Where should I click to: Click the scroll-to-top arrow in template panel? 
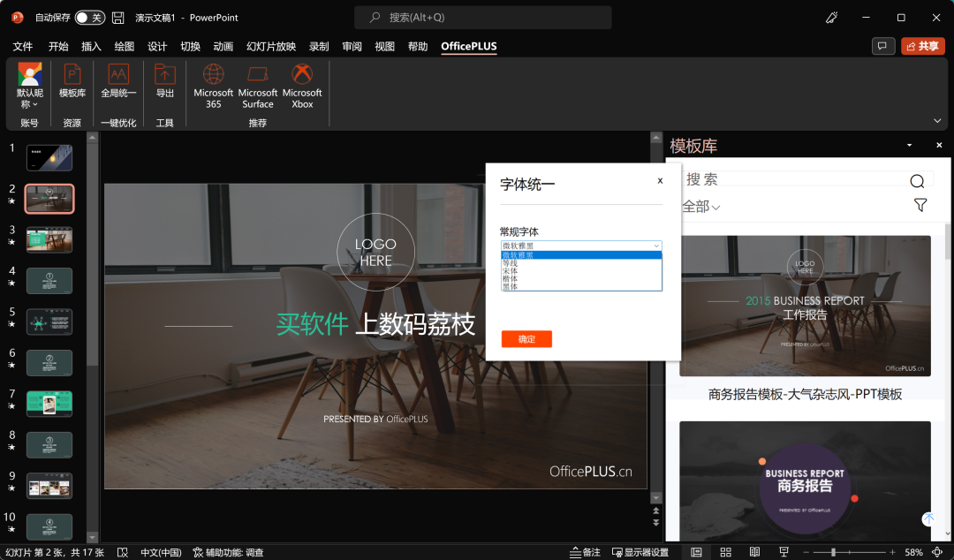(x=927, y=518)
